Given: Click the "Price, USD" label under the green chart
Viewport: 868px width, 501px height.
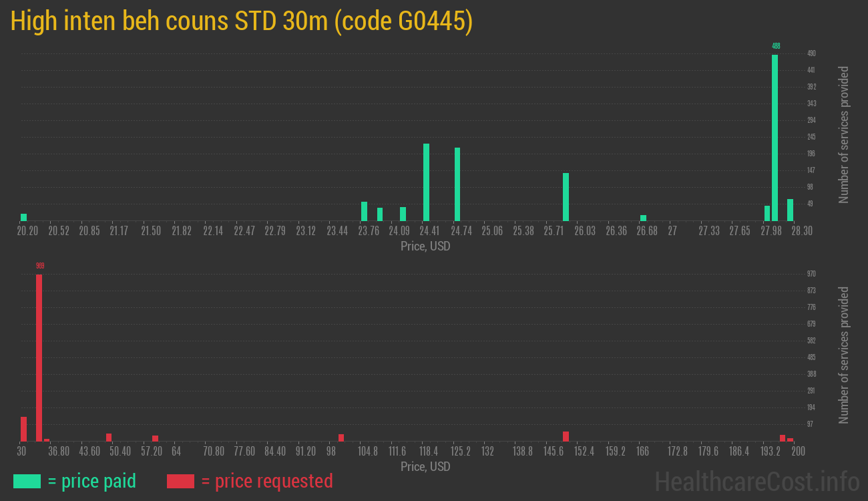Looking at the screenshot, I should coord(425,246).
